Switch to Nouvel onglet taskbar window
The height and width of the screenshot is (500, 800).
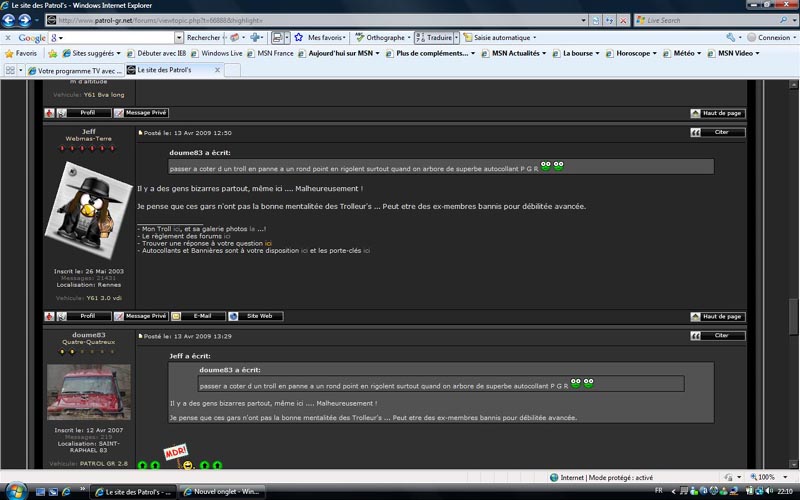(x=222, y=492)
